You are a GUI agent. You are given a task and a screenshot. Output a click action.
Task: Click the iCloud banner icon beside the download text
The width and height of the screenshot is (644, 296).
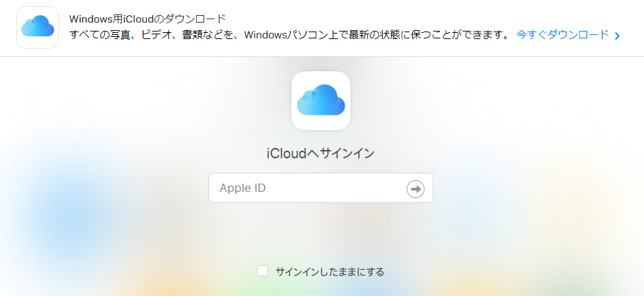(x=38, y=27)
